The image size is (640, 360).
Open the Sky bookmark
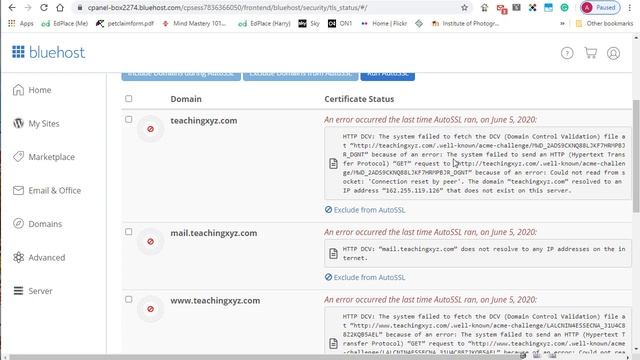309,24
